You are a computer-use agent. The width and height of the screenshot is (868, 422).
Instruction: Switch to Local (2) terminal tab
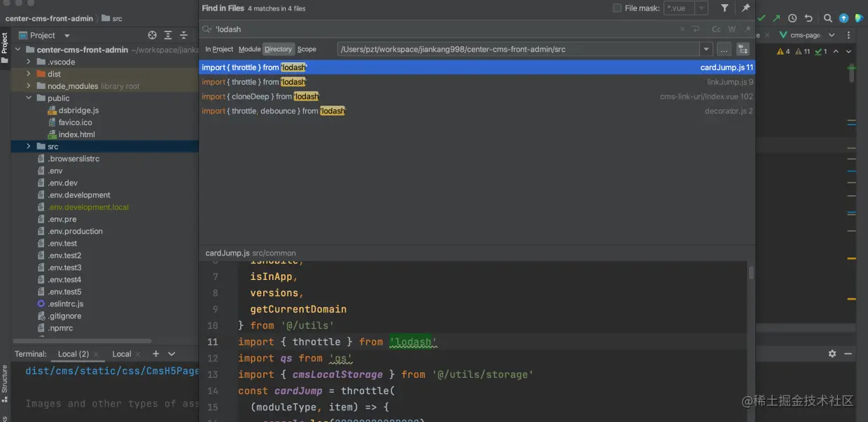(73, 354)
